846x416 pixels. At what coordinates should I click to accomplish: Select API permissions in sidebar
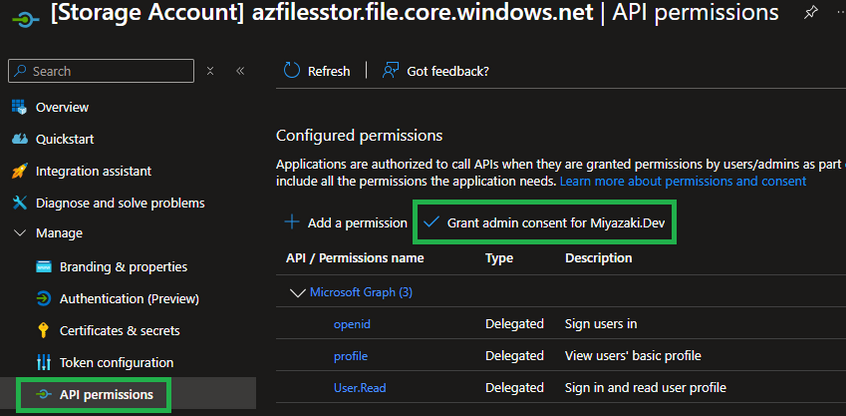[x=108, y=394]
